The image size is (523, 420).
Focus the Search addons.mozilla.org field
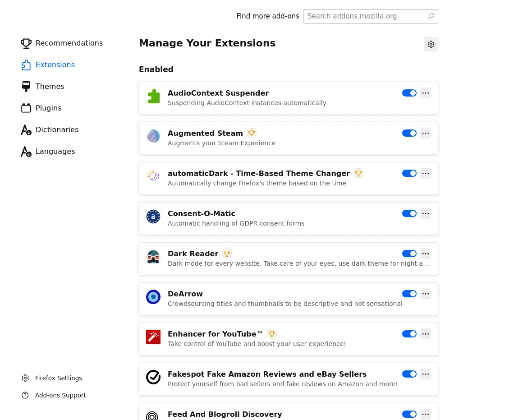(370, 16)
